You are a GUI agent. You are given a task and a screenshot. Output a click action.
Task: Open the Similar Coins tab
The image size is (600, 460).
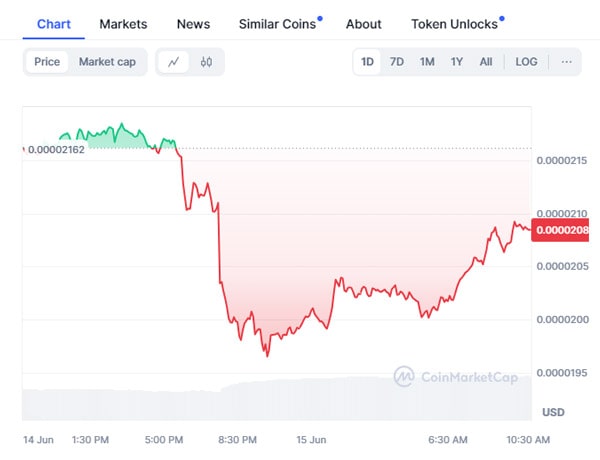coord(277,24)
